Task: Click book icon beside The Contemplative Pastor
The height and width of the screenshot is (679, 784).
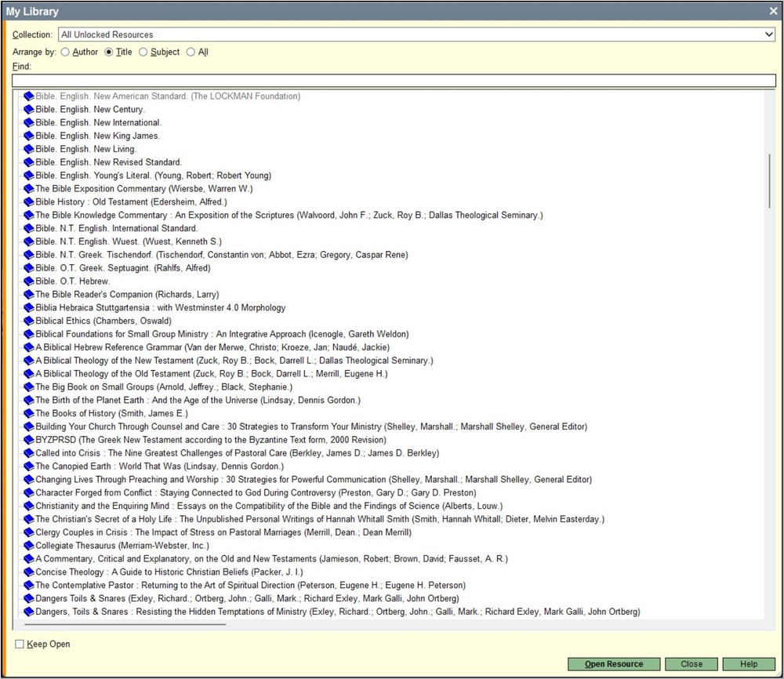Action: [29, 585]
